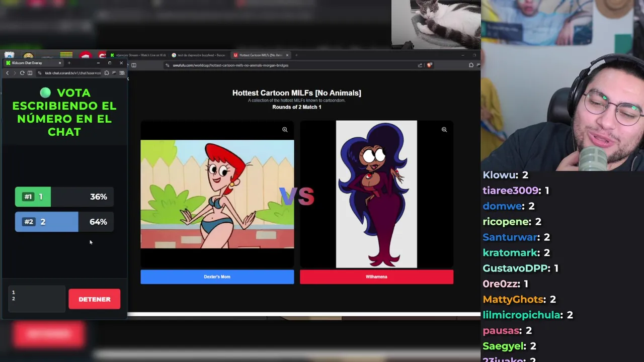Open the Brave Shields icon
This screenshot has width=644, height=362.
429,65
